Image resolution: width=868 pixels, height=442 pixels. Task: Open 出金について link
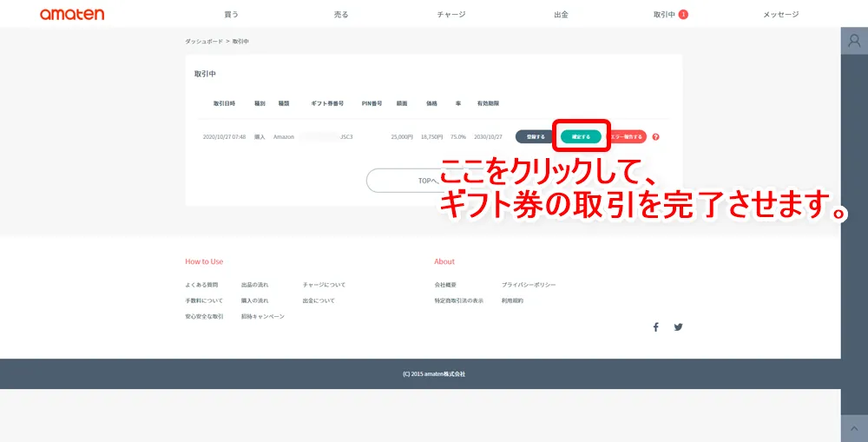319,300
